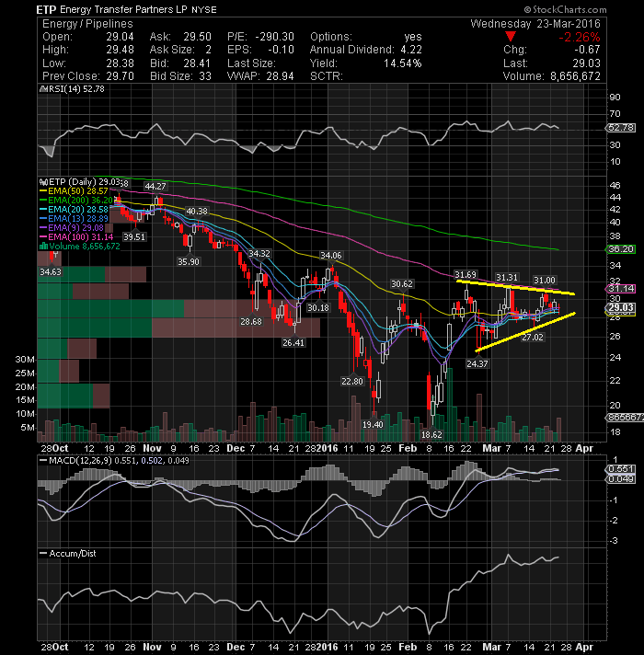Image resolution: width=644 pixels, height=655 pixels.
Task: Click the green EMA(200) 36.20 legend entry
Action: tap(76, 201)
